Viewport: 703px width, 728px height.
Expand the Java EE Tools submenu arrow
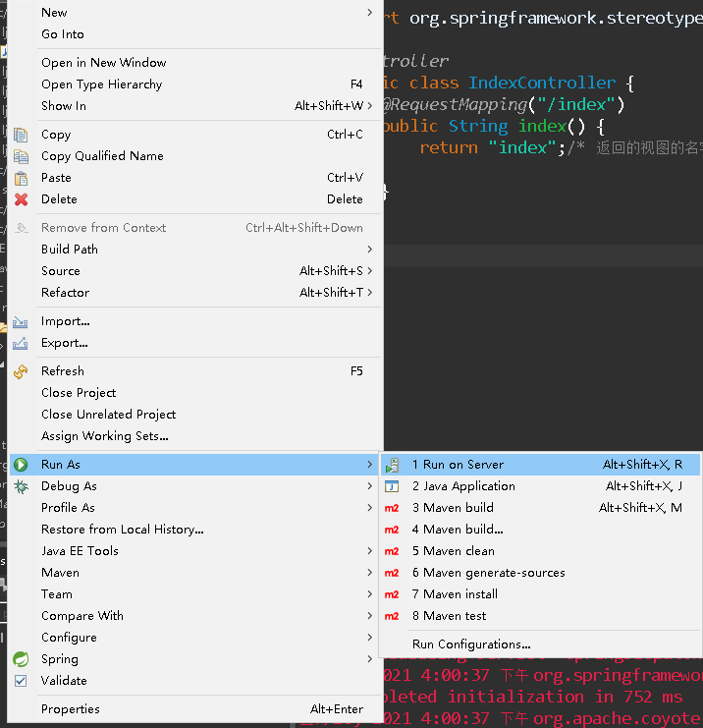(370, 551)
